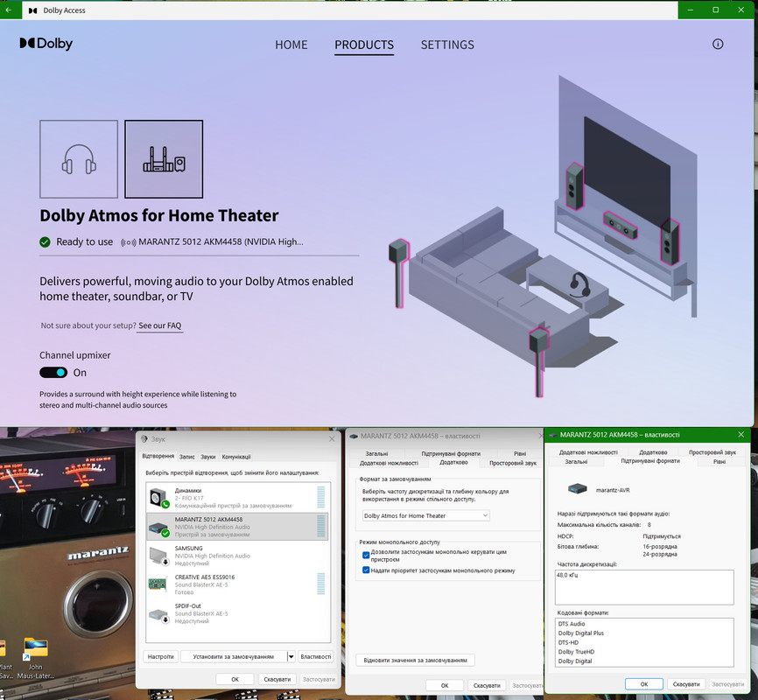
Task: Select Dolby Digital Plus in encoded formats
Action: (x=580, y=633)
